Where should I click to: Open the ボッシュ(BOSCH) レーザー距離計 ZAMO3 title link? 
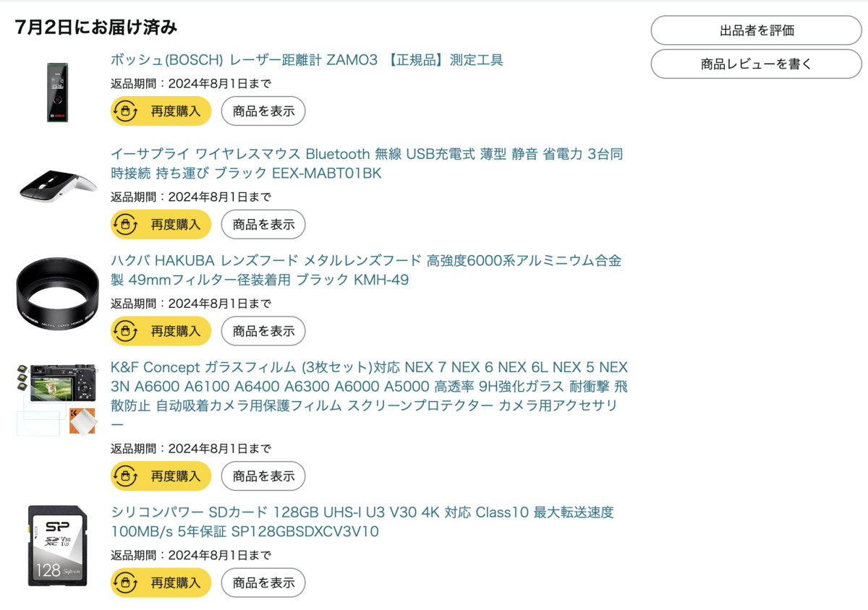pos(307,60)
